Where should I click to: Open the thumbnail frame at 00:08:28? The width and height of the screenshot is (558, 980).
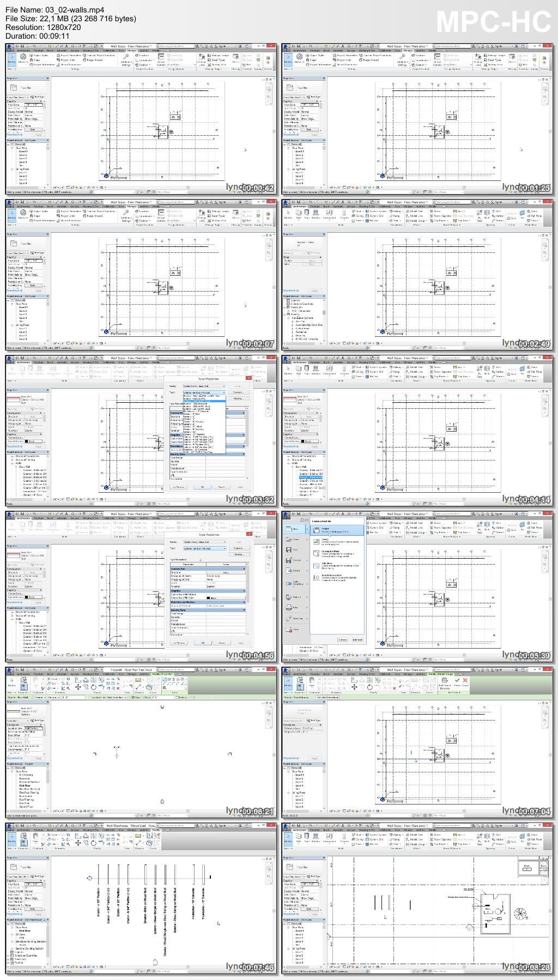coord(417,898)
